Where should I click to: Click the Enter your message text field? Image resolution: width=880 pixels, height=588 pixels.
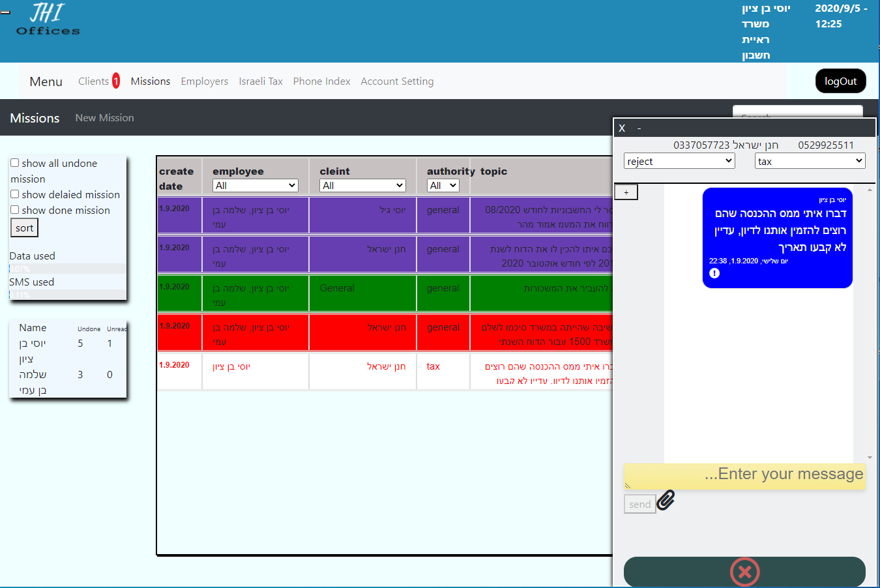tap(744, 476)
